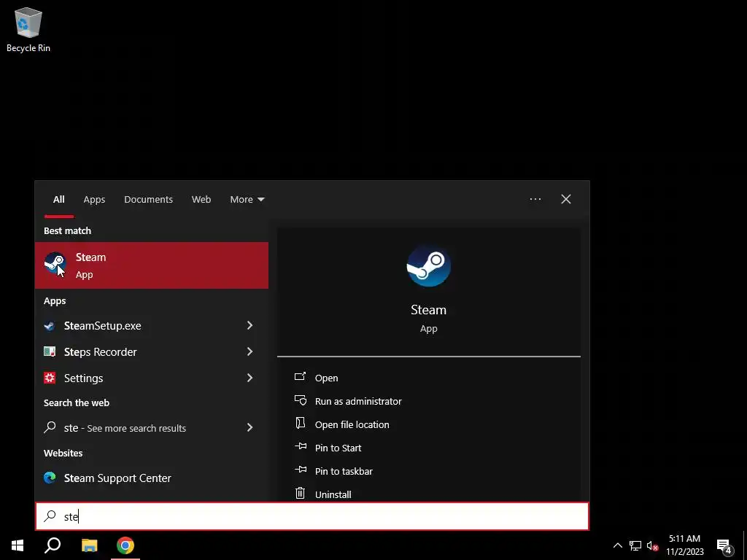Open the Windows Start button
The image size is (747, 560).
click(18, 545)
